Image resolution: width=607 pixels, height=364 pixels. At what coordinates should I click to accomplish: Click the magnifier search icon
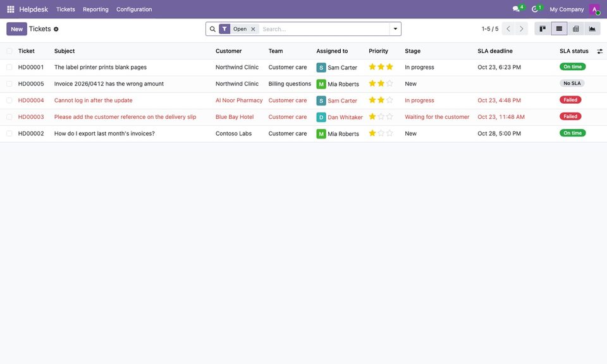click(212, 29)
